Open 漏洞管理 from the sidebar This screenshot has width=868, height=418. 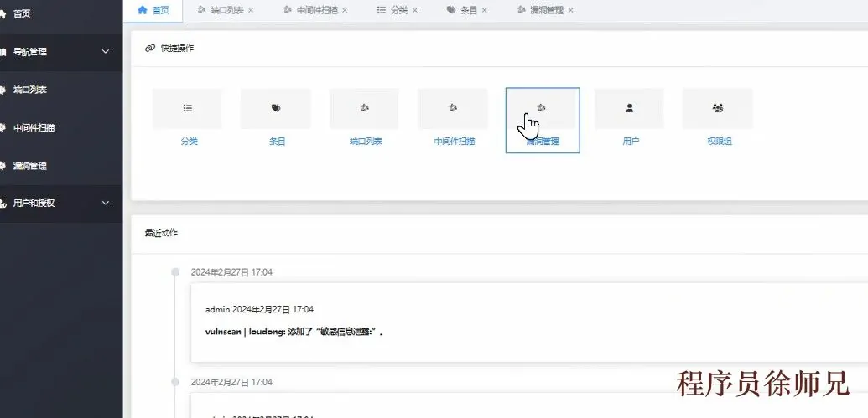coord(61,165)
